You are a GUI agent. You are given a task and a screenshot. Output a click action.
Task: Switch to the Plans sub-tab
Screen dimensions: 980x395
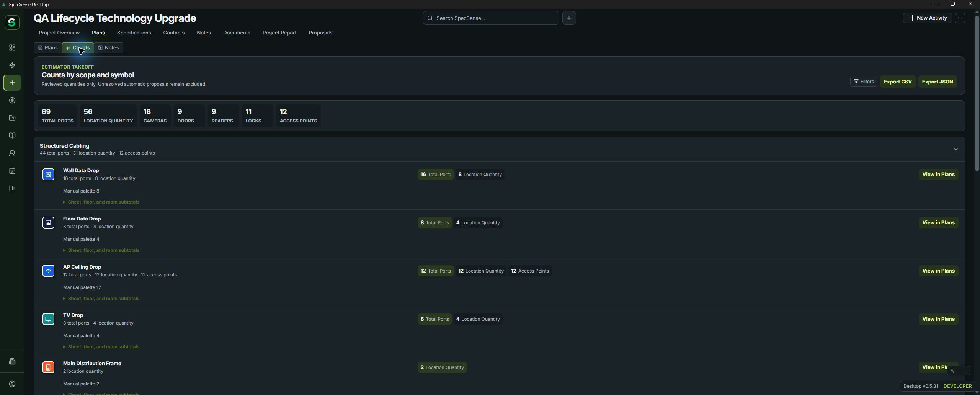(48, 48)
